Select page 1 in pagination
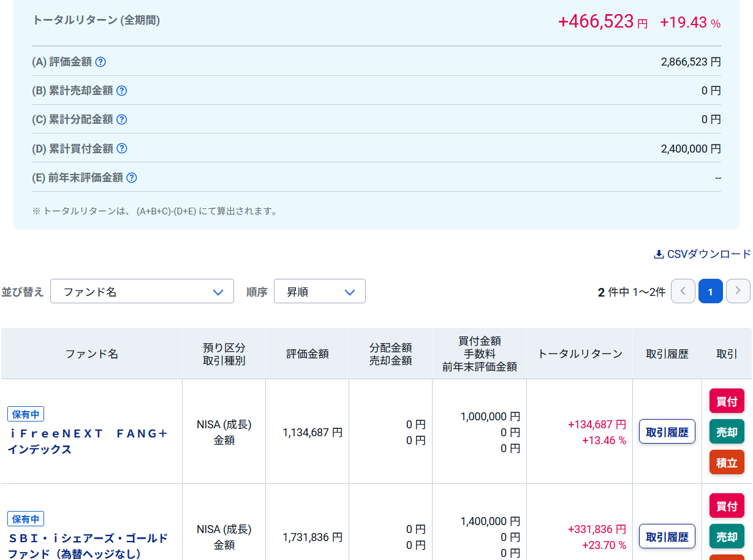753x560 pixels. point(711,291)
